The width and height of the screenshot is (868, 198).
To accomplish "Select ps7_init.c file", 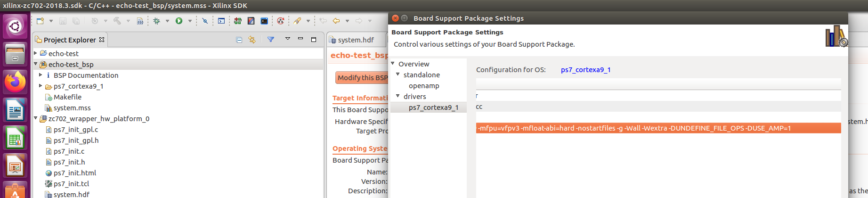I will (69, 151).
